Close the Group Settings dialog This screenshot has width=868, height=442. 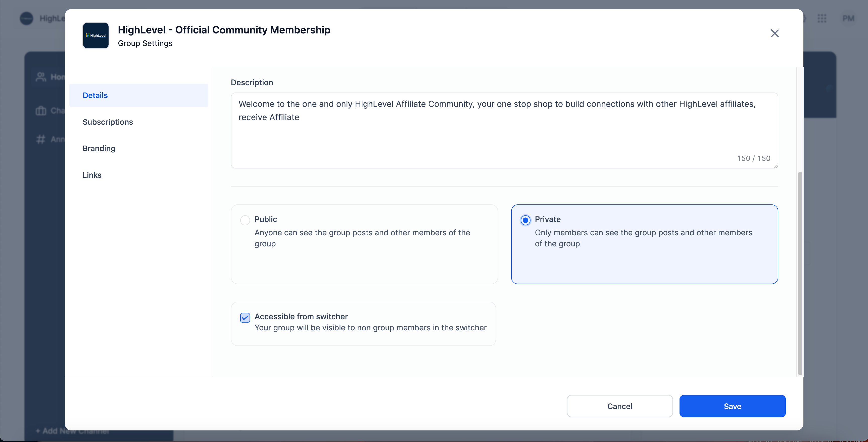(x=775, y=33)
